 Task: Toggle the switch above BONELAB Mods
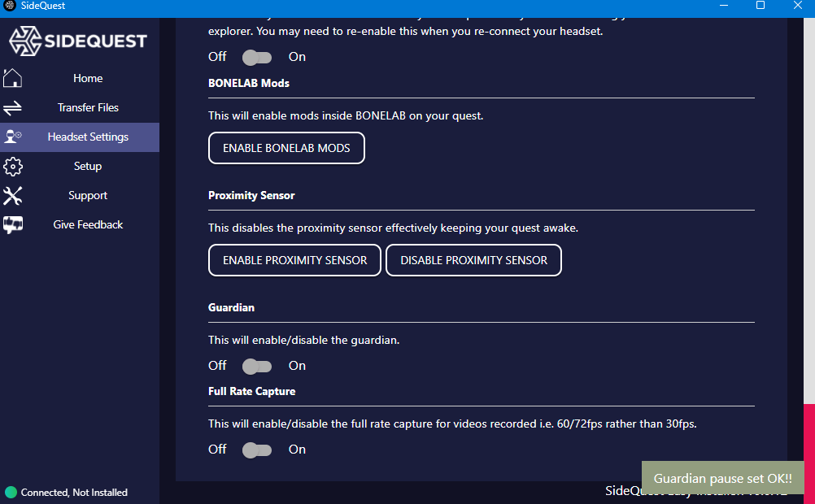pos(257,58)
